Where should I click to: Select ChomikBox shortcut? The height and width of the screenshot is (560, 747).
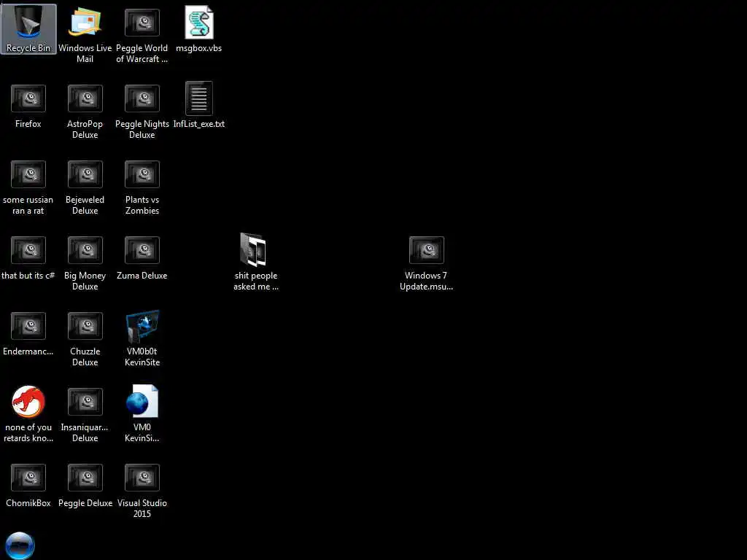[x=28, y=485]
